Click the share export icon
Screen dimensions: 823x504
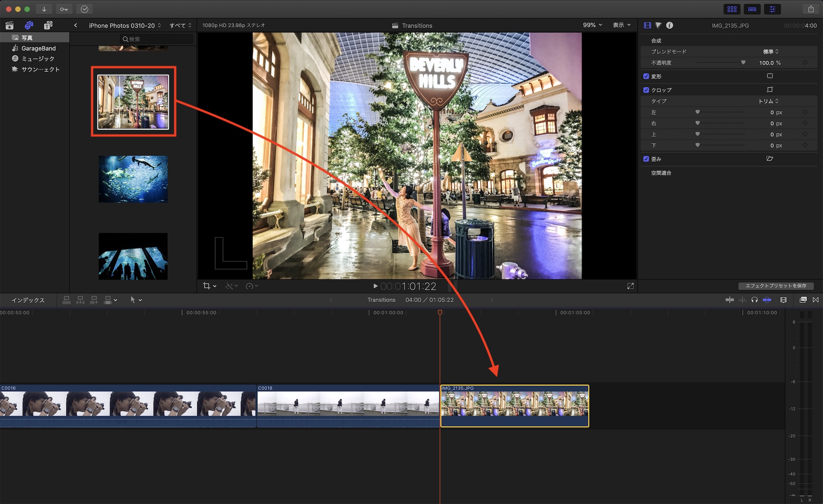click(x=811, y=9)
